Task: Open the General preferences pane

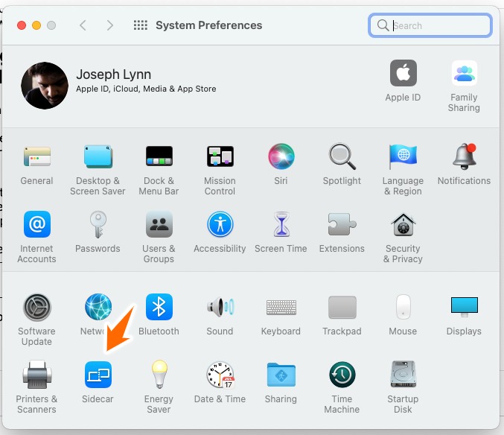Action: click(x=37, y=156)
